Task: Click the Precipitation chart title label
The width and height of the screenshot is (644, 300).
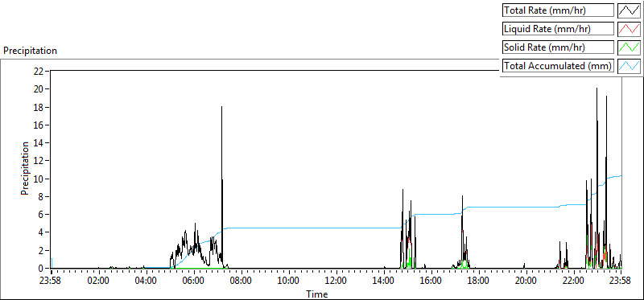Action: pyautogui.click(x=30, y=51)
